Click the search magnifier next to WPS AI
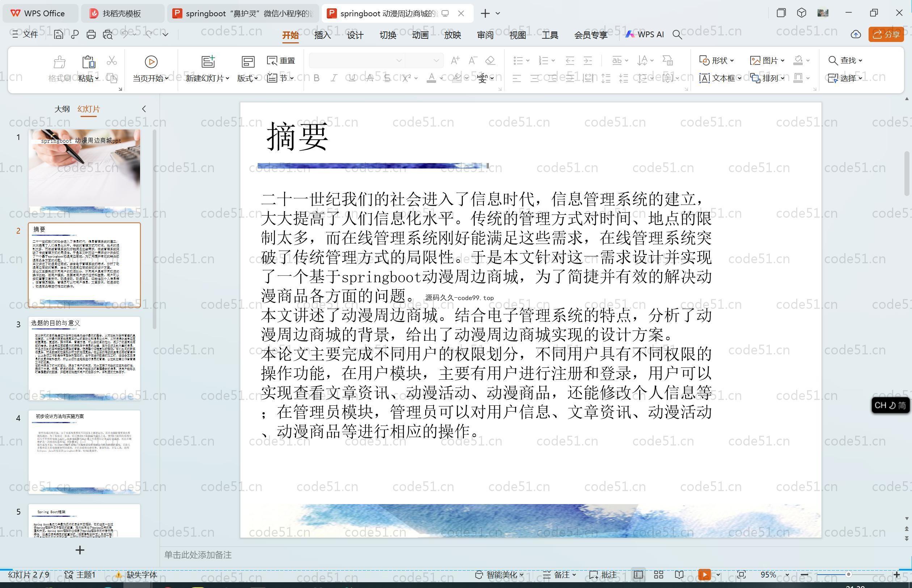Image resolution: width=912 pixels, height=588 pixels. point(677,35)
